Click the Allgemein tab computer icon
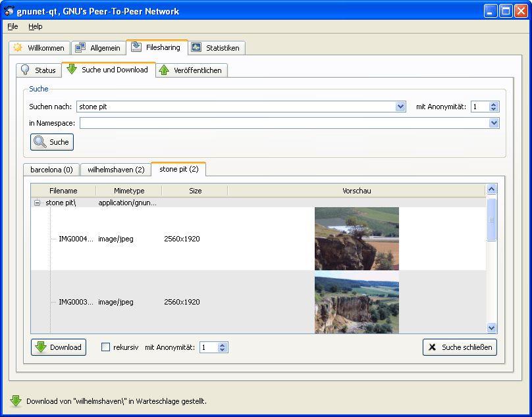This screenshot has height=417, width=532. pyautogui.click(x=80, y=47)
